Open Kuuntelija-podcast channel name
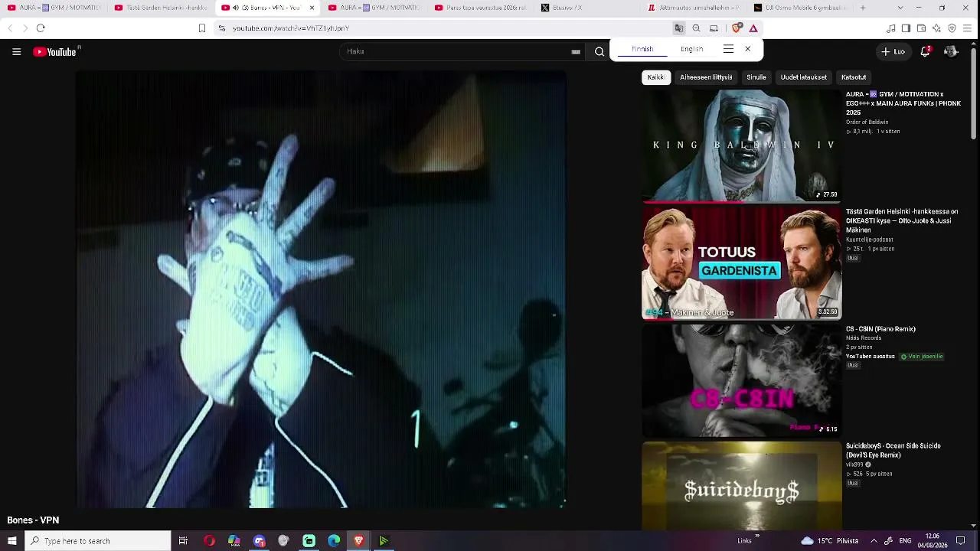Image resolution: width=980 pixels, height=551 pixels. coord(869,240)
